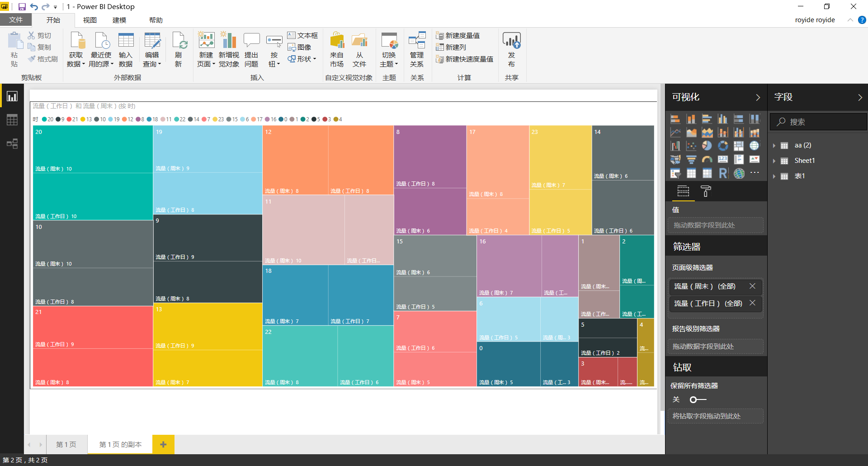
Task: Expand the Sheet1 table in Fields
Action: click(x=774, y=161)
